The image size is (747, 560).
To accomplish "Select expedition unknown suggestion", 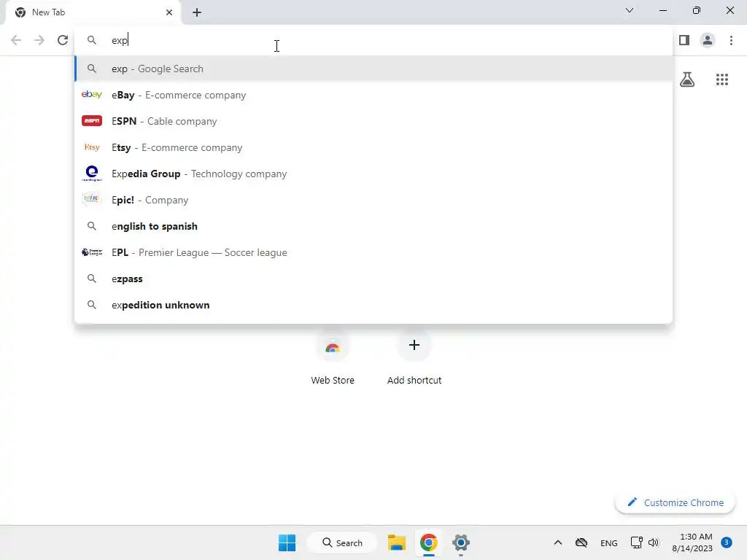I will tap(374, 305).
